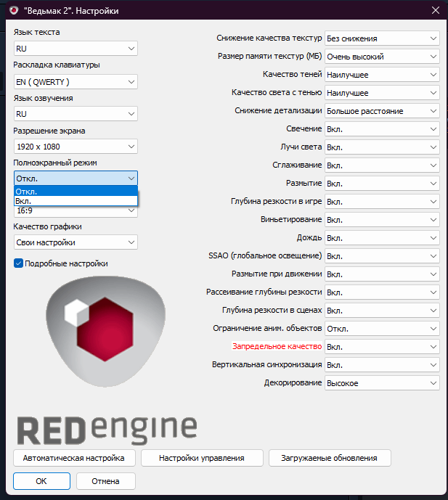Open Настройки управления
Viewport: 448px width, 500px height.
point(202,458)
